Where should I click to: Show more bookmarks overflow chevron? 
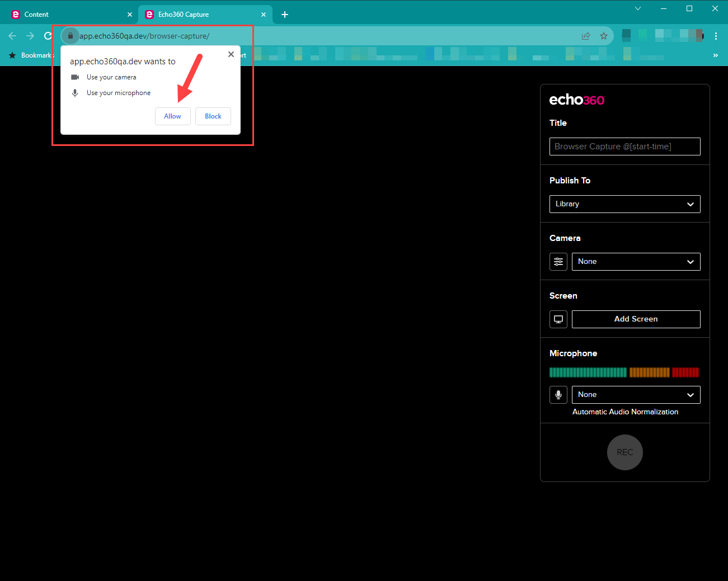coord(715,55)
